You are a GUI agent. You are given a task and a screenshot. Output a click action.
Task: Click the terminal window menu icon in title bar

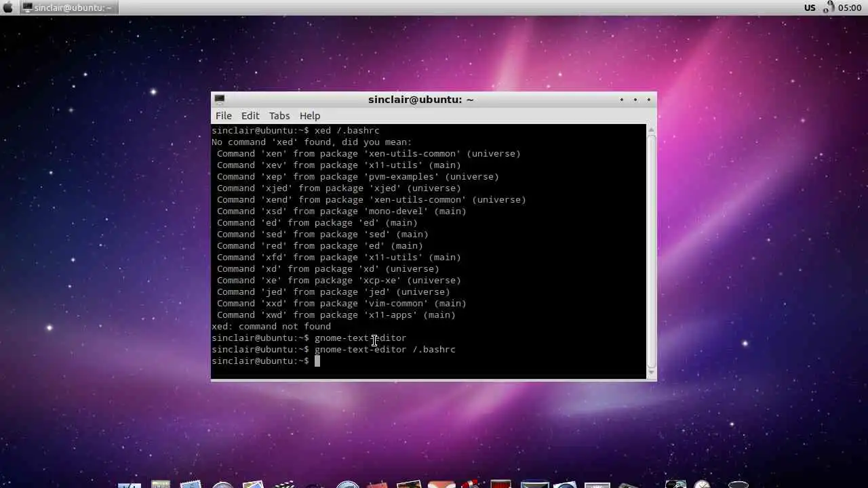(x=219, y=99)
